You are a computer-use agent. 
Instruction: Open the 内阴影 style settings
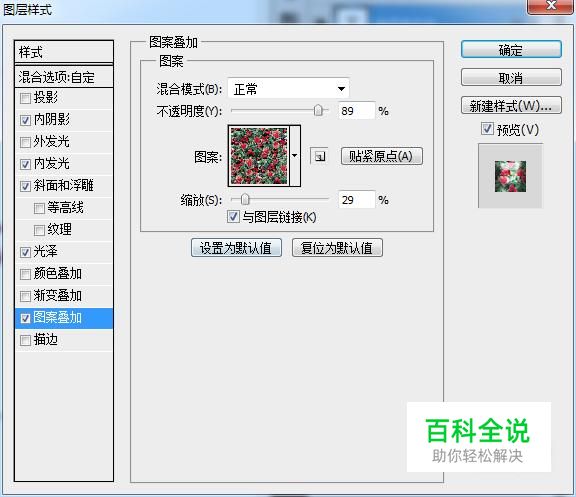coord(51,119)
